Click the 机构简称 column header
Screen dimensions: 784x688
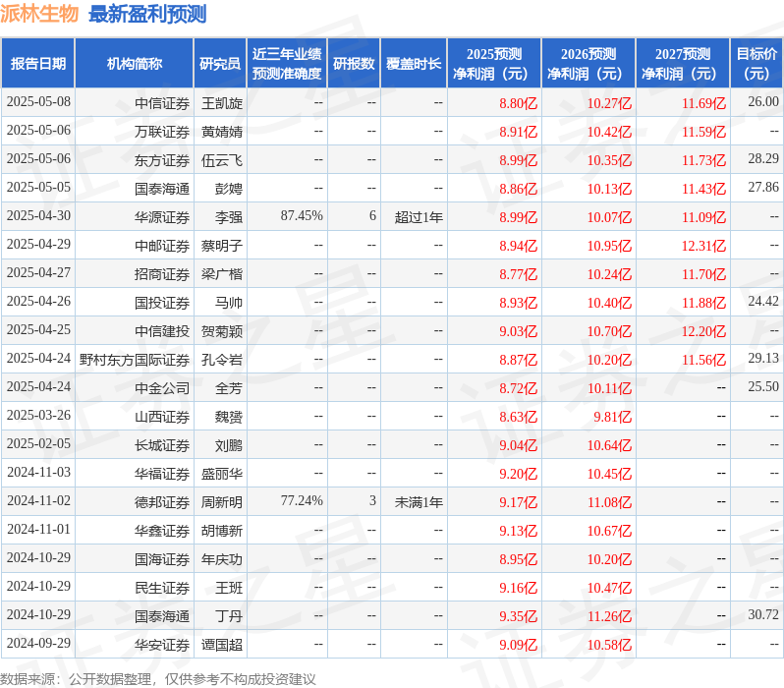134,64
